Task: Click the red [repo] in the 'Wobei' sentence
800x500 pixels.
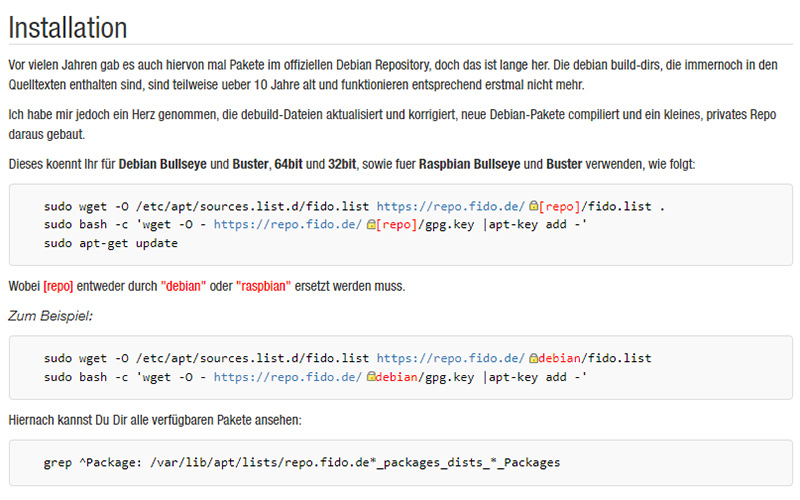Action: 58,286
